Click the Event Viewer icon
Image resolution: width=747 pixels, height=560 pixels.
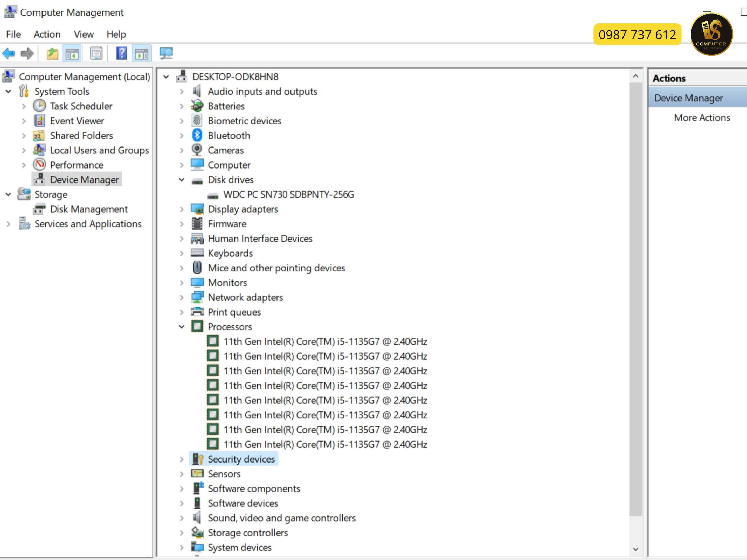39,121
